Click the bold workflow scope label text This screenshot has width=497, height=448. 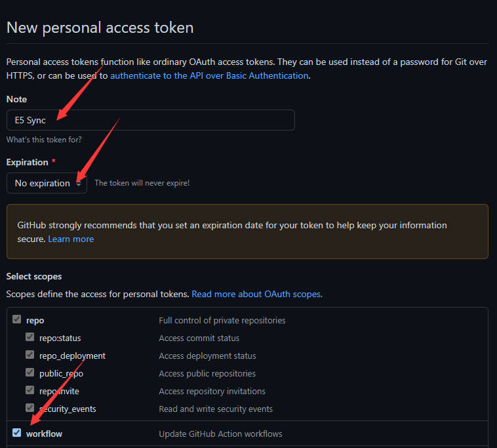pos(44,434)
